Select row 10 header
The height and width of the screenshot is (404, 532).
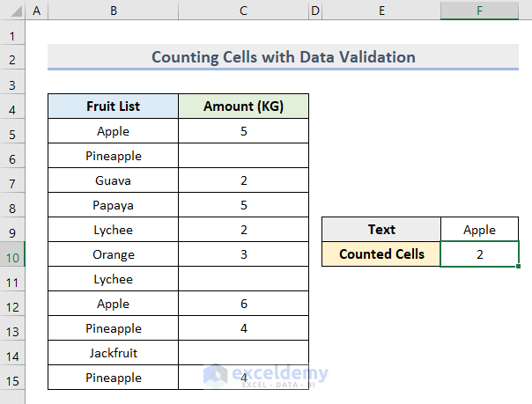tap(12, 254)
